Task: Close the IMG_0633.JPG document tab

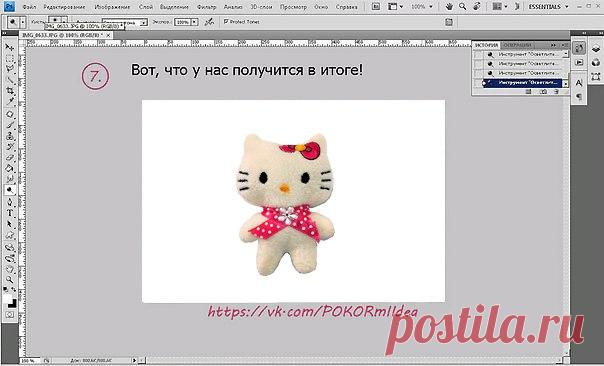Action: [108, 35]
